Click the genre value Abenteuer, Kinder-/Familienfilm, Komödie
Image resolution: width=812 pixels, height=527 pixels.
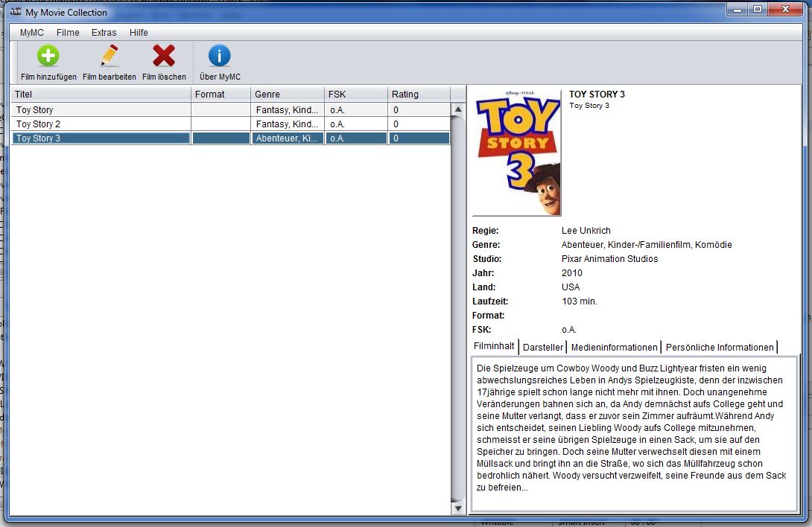pyautogui.click(x=647, y=245)
